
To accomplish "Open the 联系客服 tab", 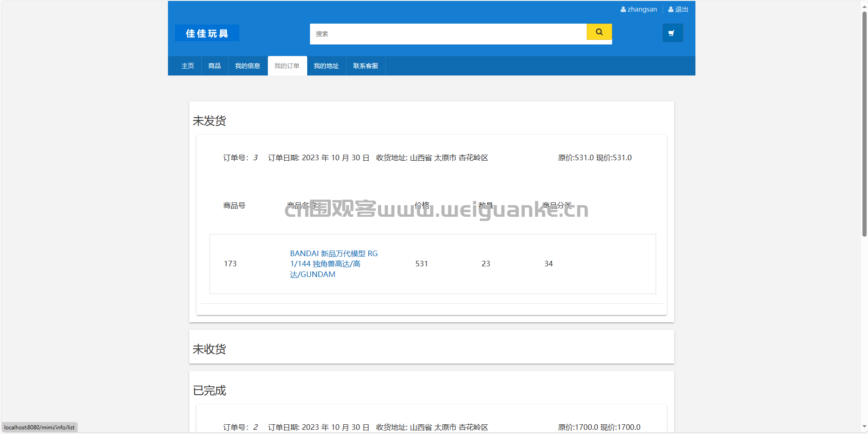I will [366, 66].
